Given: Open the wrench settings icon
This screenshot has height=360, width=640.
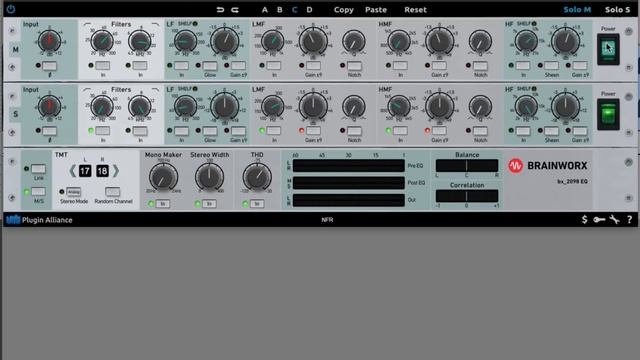Looking at the screenshot, I should tap(614, 220).
